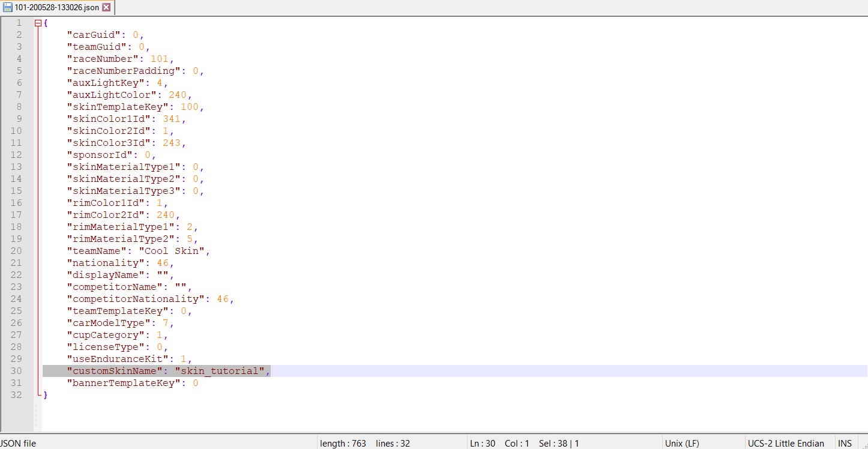The image size is (868, 449).
Task: Click line number 20 in the margin
Action: 16,251
